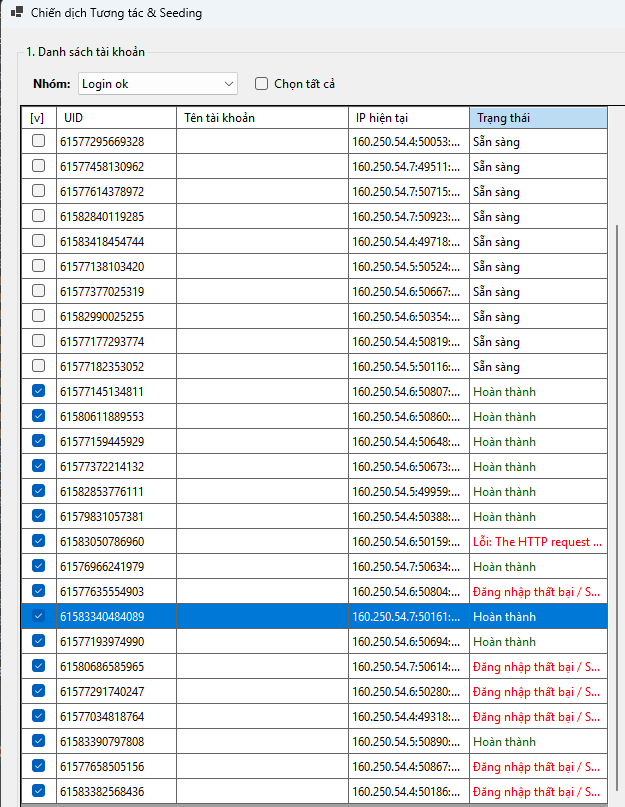Open the Nhóm dropdown showing Login ok
625x807 pixels.
[158, 84]
